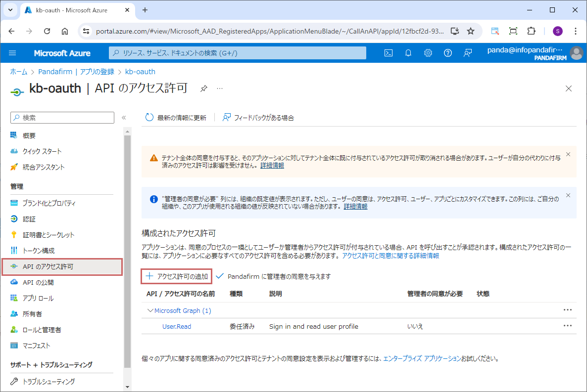Image resolution: width=587 pixels, height=392 pixels.
Task: Collapse the left sidebar menu chevron
Action: [x=124, y=118]
